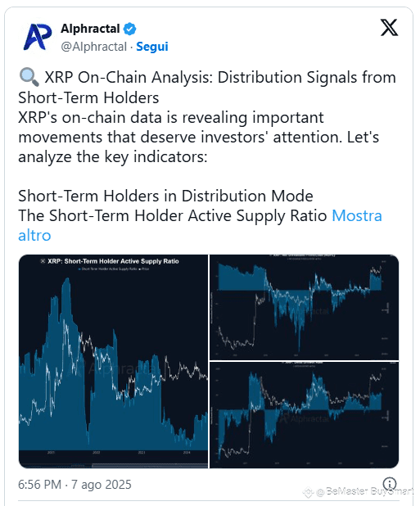Expand the post with Mostra altro
The height and width of the screenshot is (506, 420).
point(200,225)
